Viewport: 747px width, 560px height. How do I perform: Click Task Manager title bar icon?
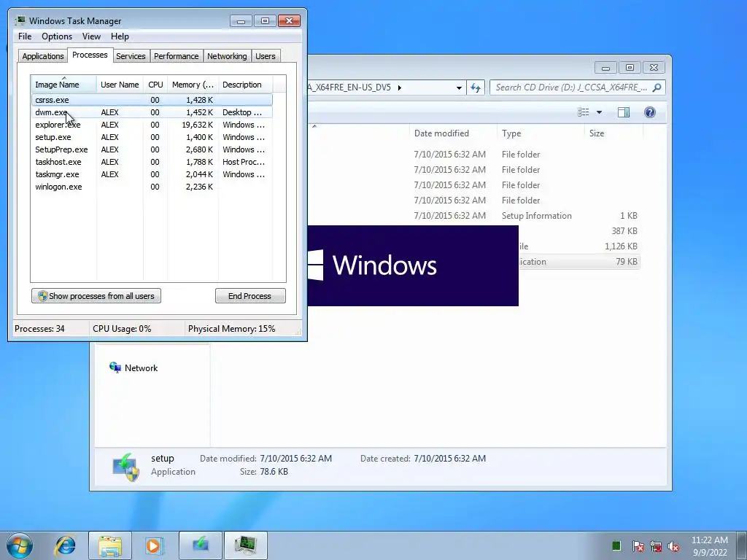pos(20,21)
